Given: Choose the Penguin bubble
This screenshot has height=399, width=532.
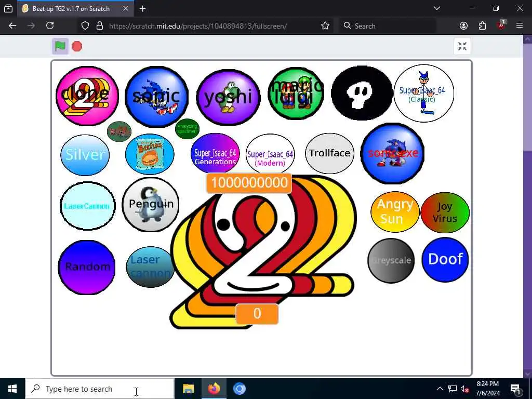Looking at the screenshot, I should pos(151,205).
